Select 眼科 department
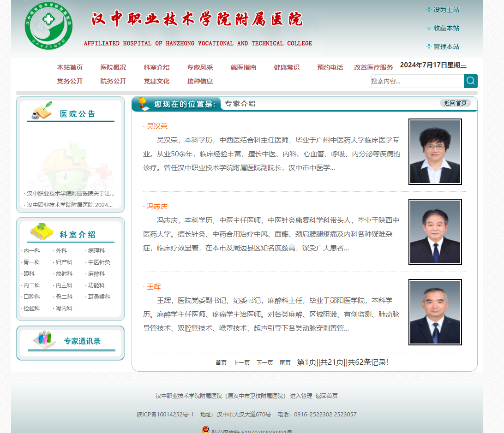504x433 pixels. (29, 273)
